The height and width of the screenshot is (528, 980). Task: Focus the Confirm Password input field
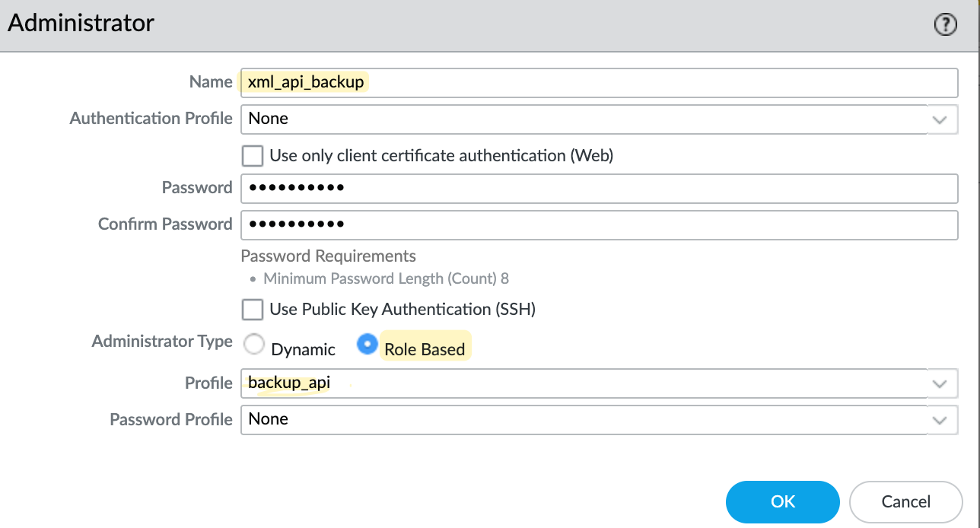[x=598, y=224]
